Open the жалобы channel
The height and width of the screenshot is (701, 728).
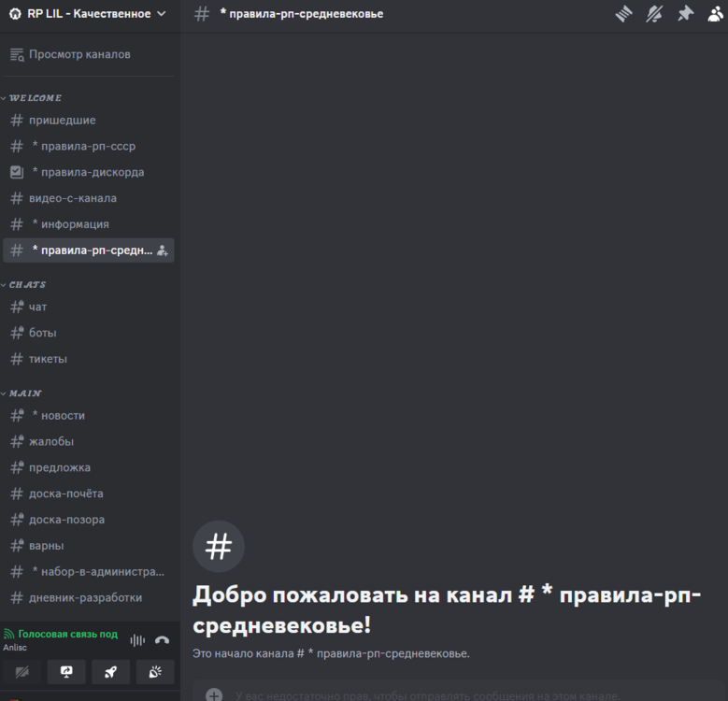(89, 441)
